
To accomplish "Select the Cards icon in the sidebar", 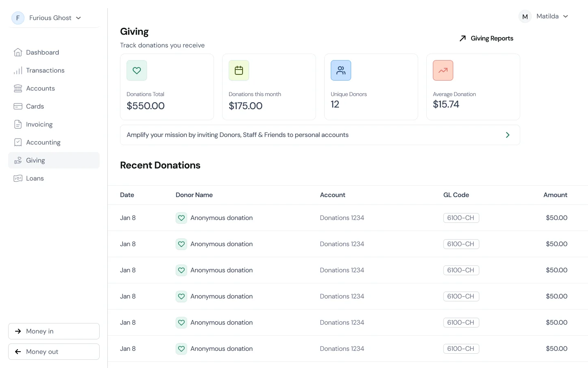I will pos(18,106).
